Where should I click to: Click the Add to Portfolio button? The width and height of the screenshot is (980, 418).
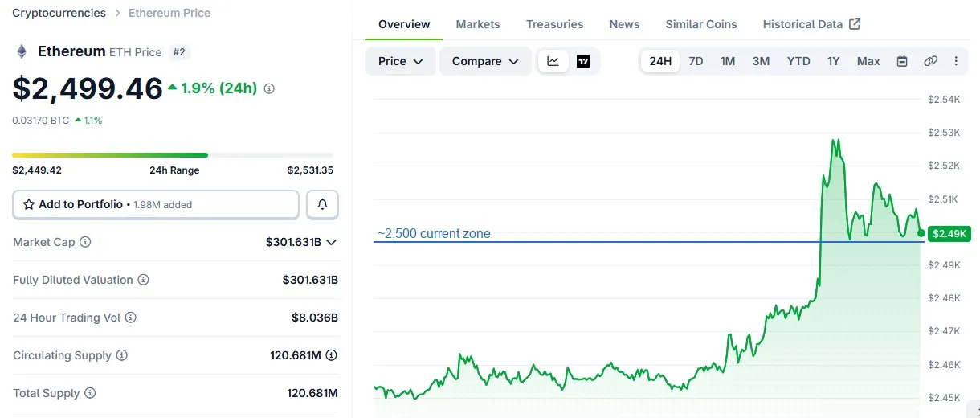(x=156, y=204)
